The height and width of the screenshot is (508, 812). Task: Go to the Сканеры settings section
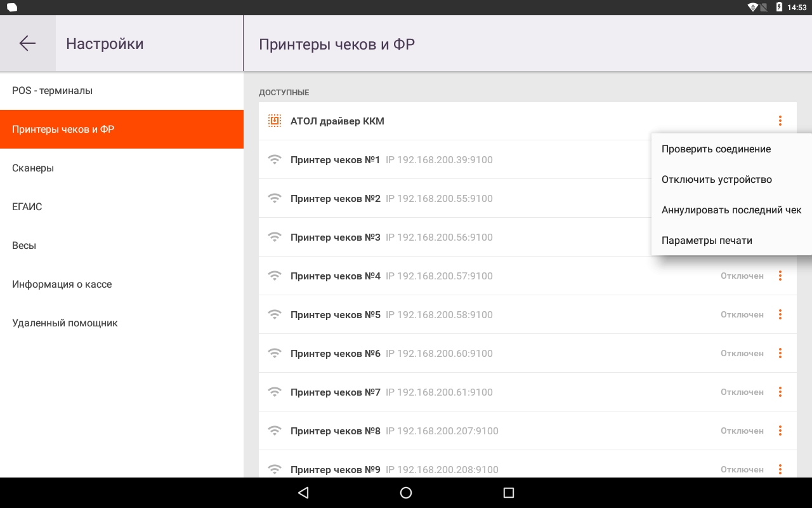[122, 168]
